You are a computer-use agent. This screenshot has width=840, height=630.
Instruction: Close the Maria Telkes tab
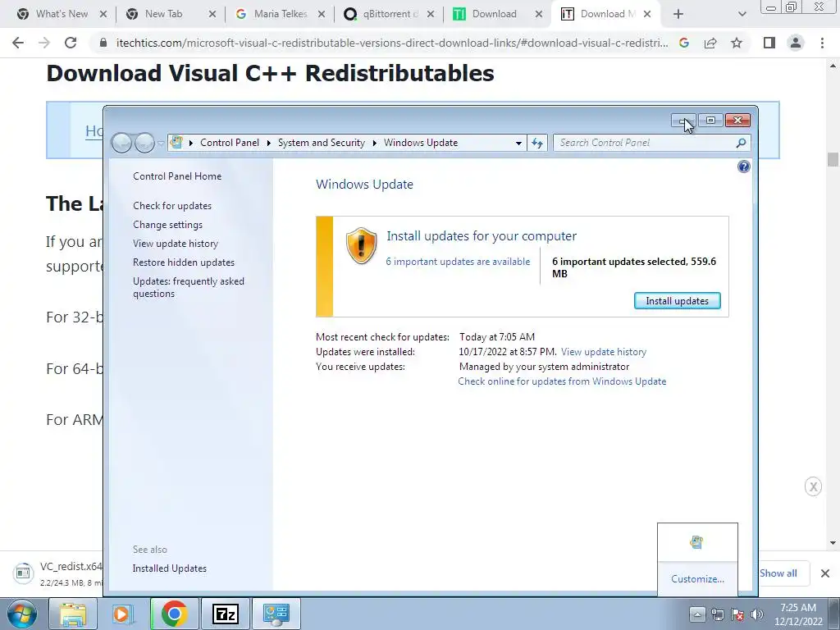tap(322, 14)
